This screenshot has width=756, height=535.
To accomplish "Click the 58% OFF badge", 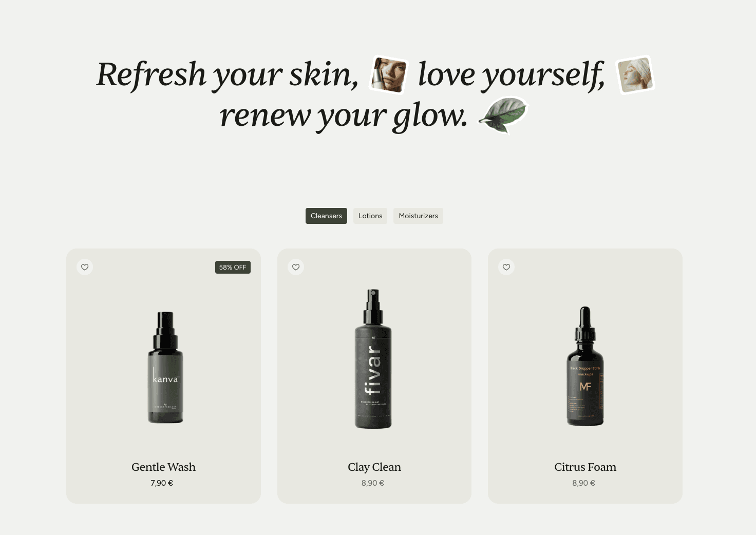I will pyautogui.click(x=233, y=267).
